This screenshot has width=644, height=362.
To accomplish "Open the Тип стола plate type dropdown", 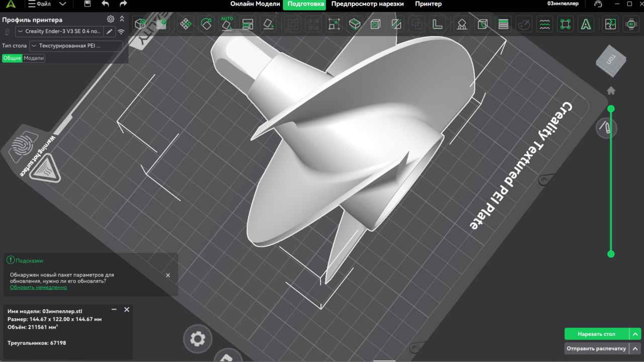I will click(x=75, y=46).
